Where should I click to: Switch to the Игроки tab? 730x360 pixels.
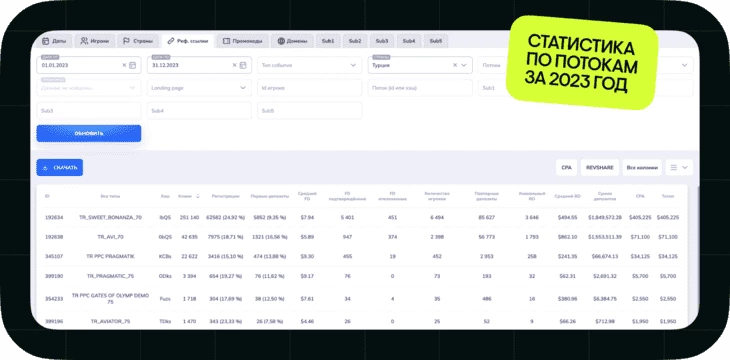pyautogui.click(x=95, y=41)
